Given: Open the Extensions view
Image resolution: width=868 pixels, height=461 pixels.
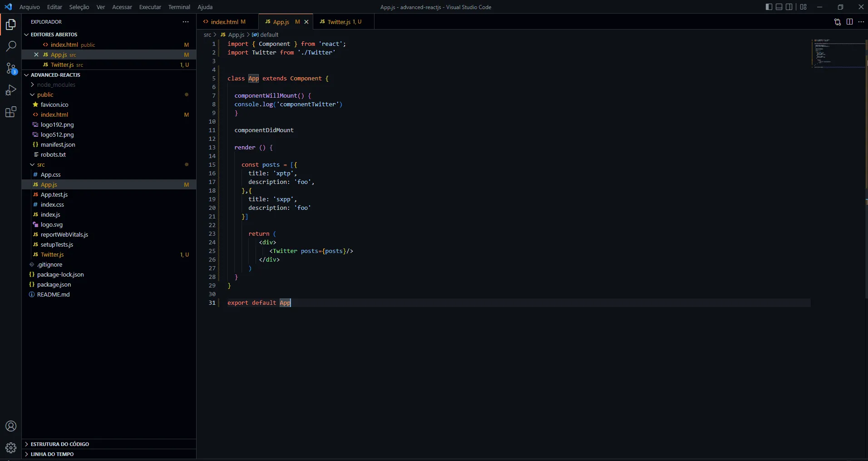Looking at the screenshot, I should point(11,112).
